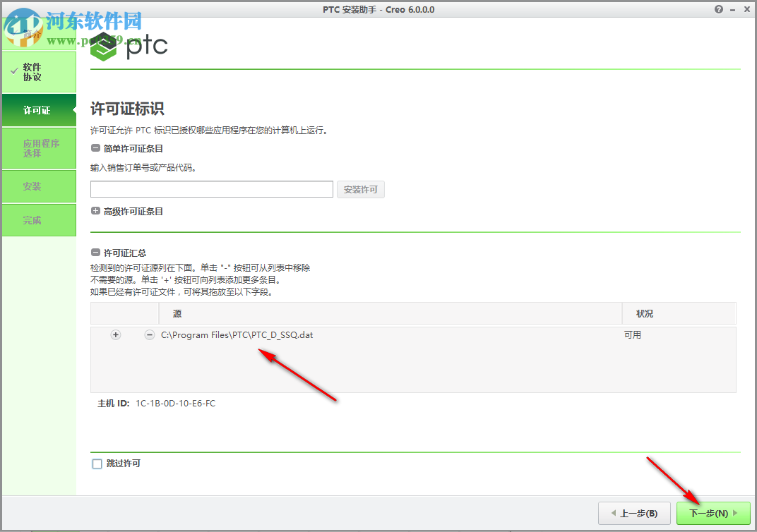
Task: Collapse the 许可证汇总 section
Action: pyautogui.click(x=95, y=252)
